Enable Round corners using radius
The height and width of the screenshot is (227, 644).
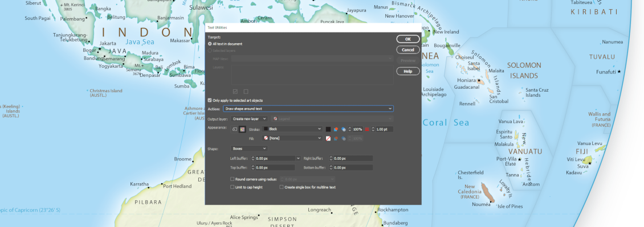tap(233, 179)
